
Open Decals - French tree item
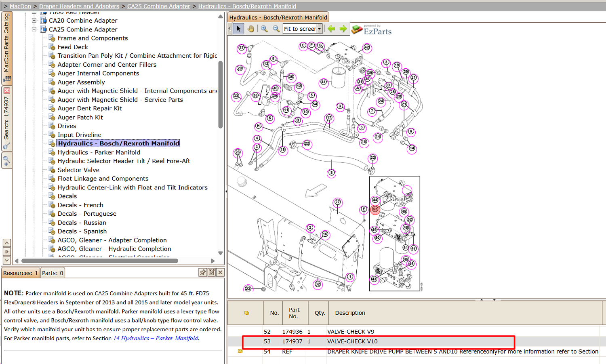pos(80,205)
